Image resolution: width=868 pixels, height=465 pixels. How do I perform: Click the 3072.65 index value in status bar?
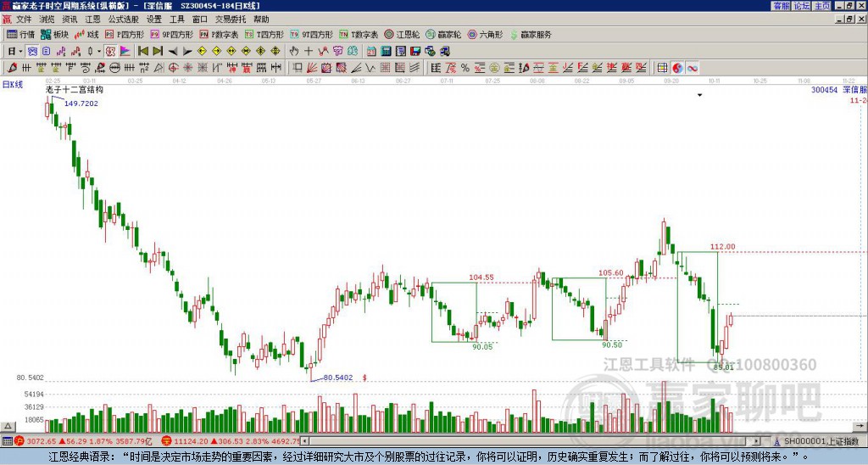click(42, 441)
